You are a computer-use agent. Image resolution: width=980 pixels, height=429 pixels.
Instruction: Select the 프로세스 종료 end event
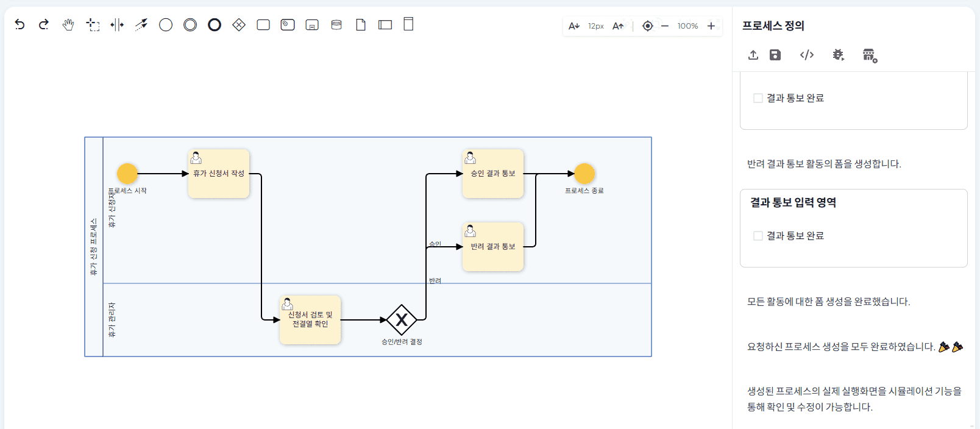click(x=584, y=174)
